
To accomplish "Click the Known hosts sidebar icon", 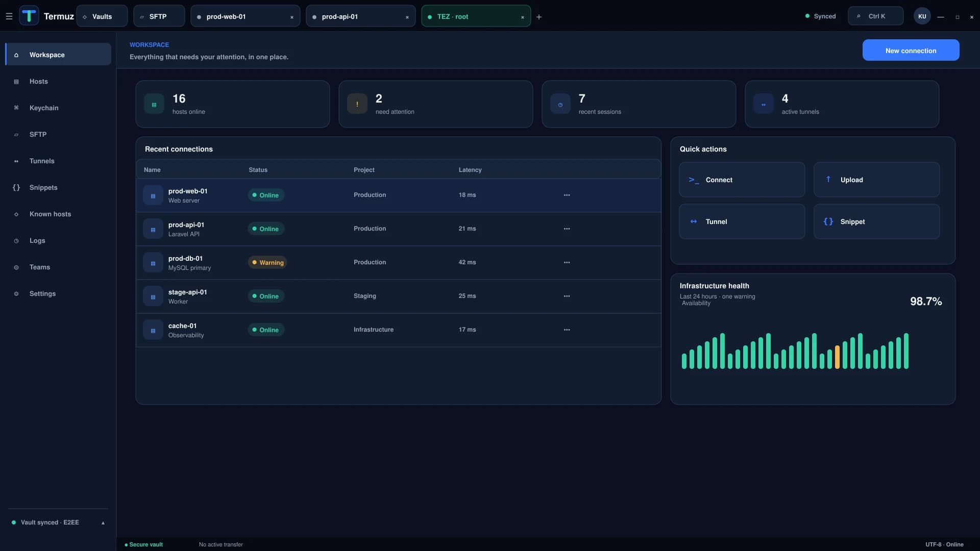I will pos(16,214).
